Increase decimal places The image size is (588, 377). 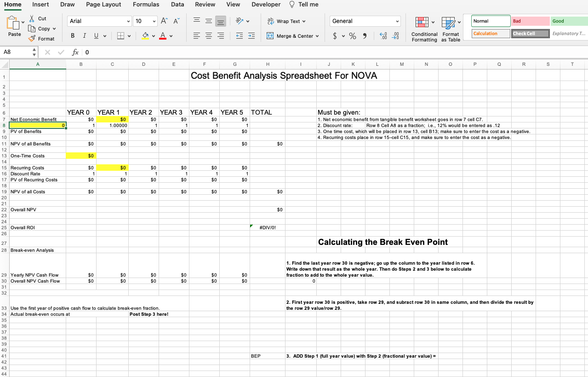point(383,36)
